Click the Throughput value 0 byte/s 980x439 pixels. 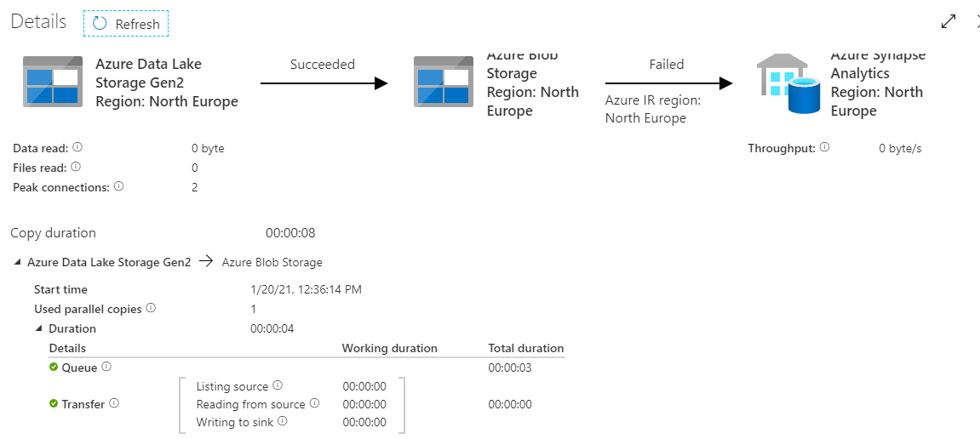coord(900,149)
